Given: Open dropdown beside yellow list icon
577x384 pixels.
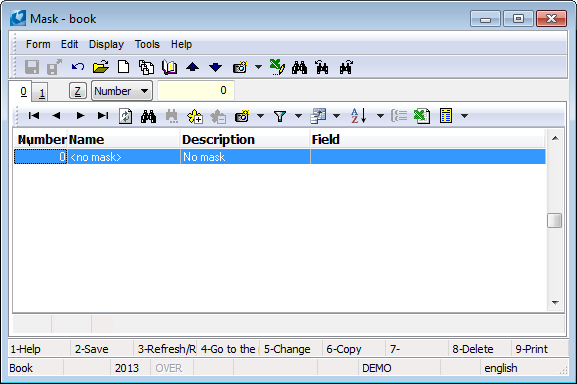Looking at the screenshot, I should pyautogui.click(x=464, y=116).
